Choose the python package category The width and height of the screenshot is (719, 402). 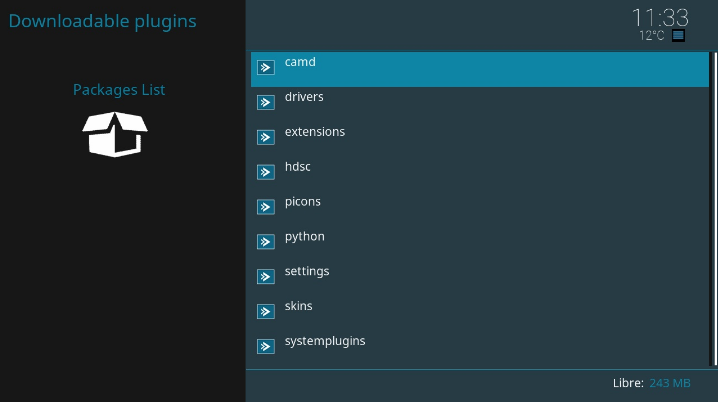(305, 237)
